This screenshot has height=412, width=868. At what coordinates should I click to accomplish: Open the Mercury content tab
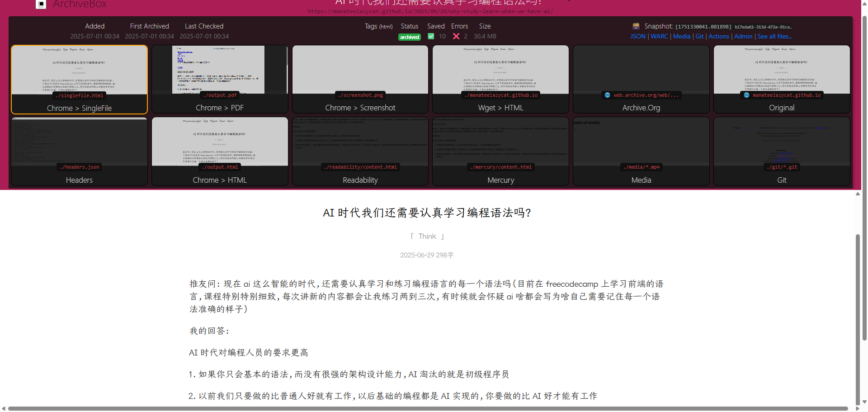501,152
